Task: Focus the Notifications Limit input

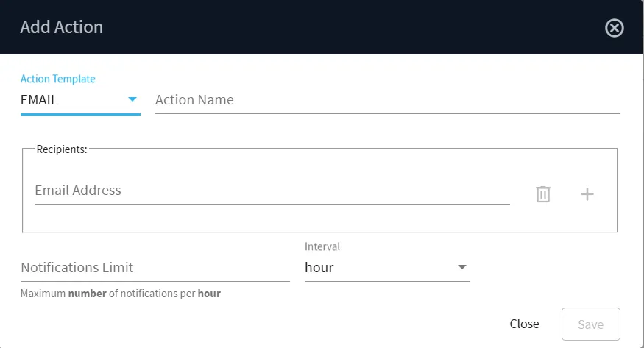Action: tap(155, 268)
